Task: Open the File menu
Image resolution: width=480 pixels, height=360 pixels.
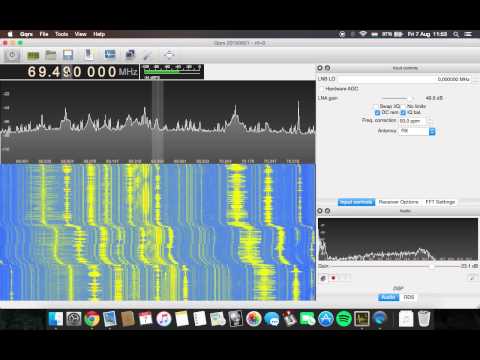Action: tap(44, 34)
